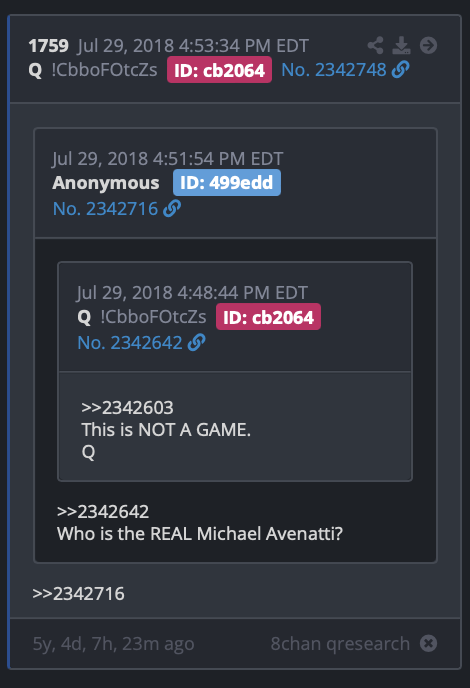
Task: Click the ID: cb2064 badge in nested post
Action: [268, 317]
